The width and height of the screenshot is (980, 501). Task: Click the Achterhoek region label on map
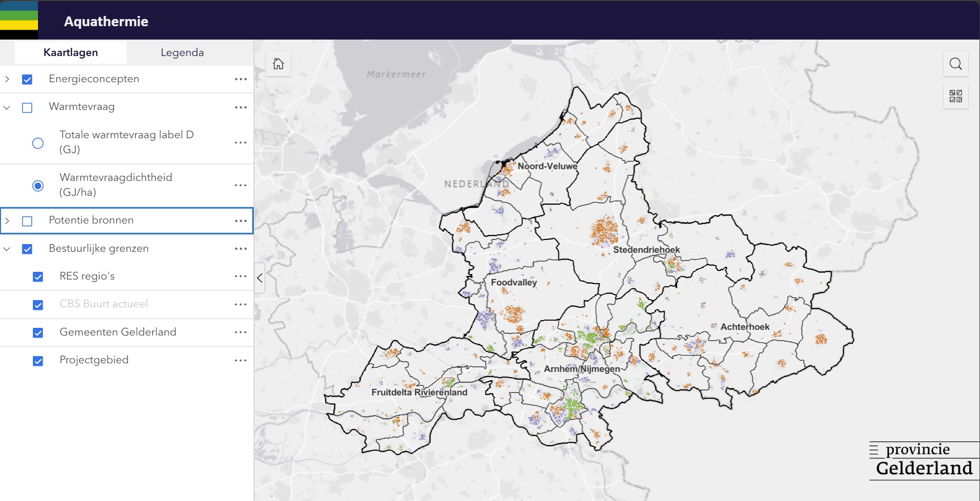click(x=745, y=327)
